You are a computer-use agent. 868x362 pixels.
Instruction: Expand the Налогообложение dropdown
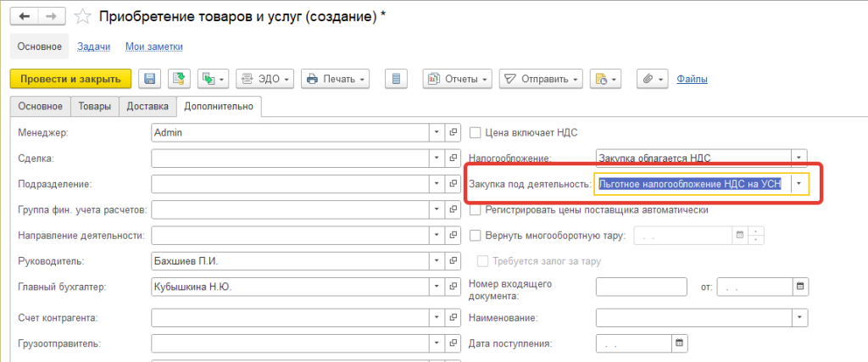tap(798, 159)
